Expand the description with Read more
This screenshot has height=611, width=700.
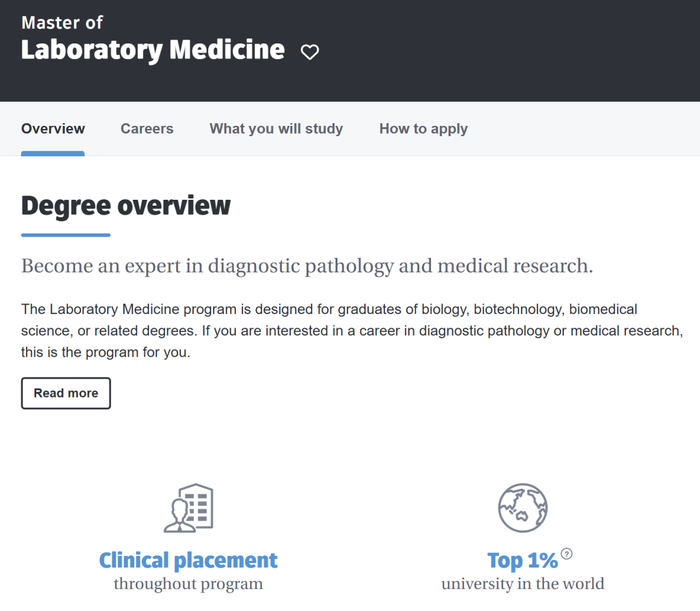66,393
